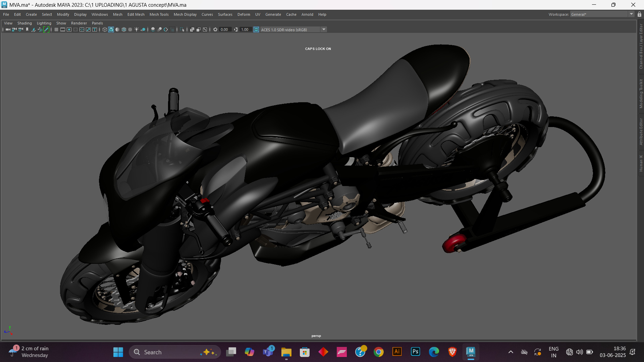
Task: Toggle the Lock Camera icon
Action: pyautogui.click(x=14, y=29)
